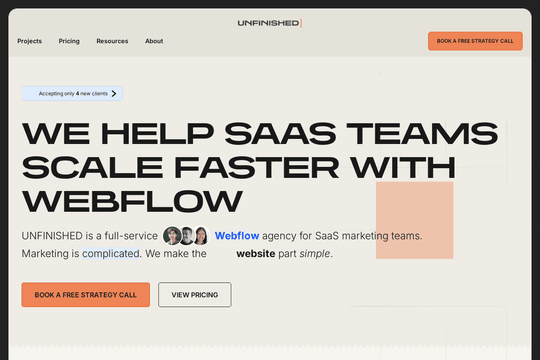
Task: Click the middle team avatar photo
Action: 187,236
